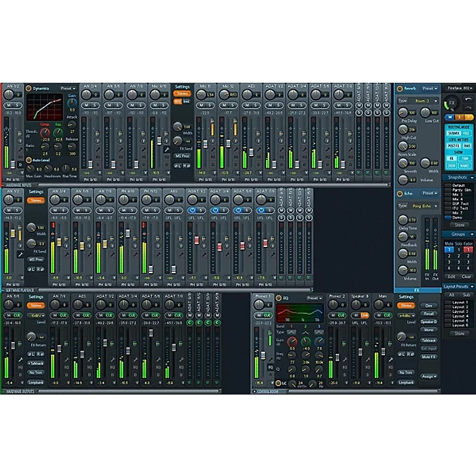This screenshot has height=476, width=476.
Task: Click Store under the Snapshots list
Action: (x=459, y=224)
